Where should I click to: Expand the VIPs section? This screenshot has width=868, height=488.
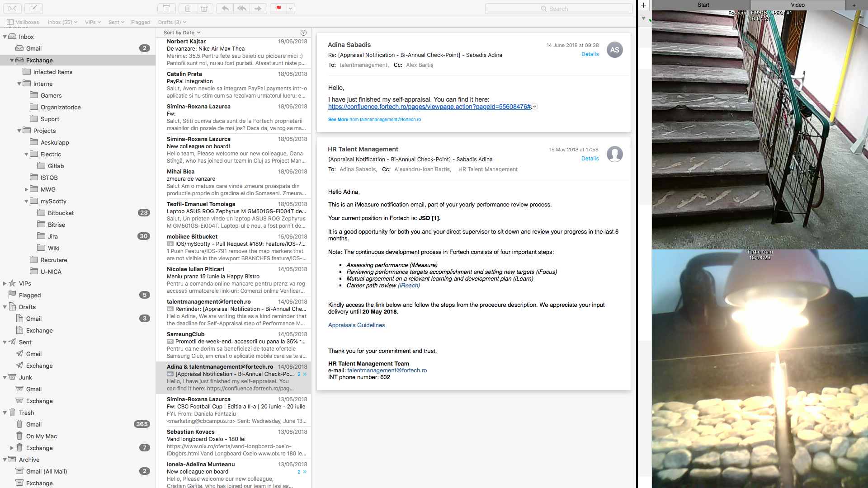coord(5,284)
